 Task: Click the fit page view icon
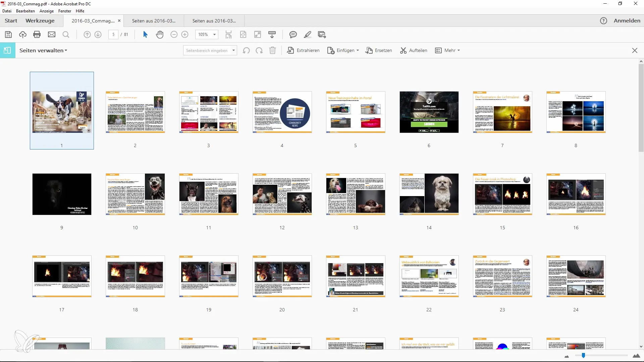(x=243, y=35)
